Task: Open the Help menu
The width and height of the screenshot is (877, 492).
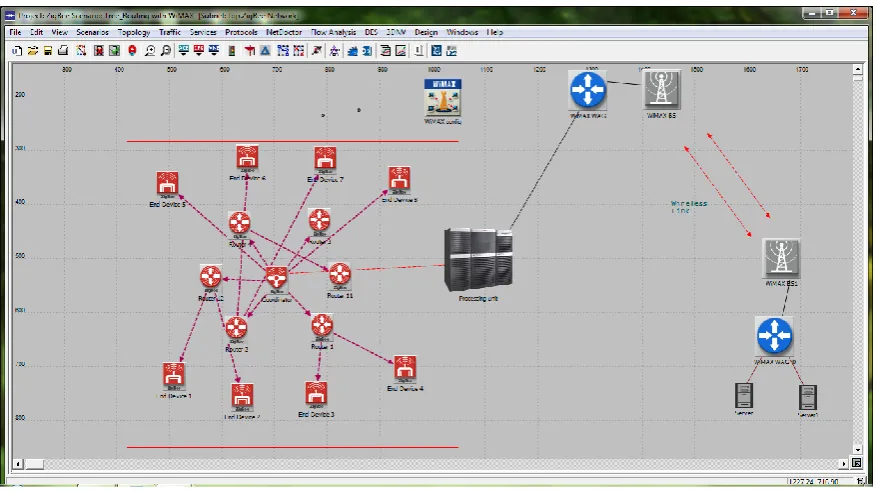Action: point(494,32)
